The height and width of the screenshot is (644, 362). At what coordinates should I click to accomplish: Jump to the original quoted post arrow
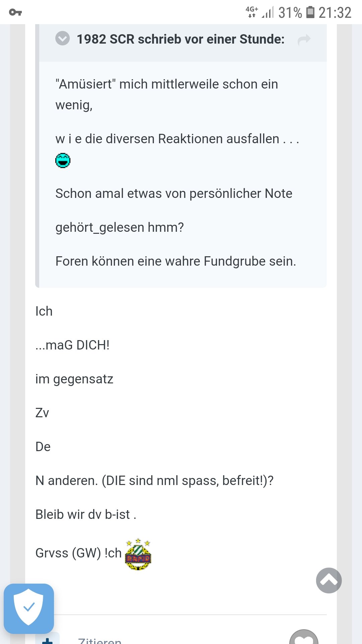304,40
